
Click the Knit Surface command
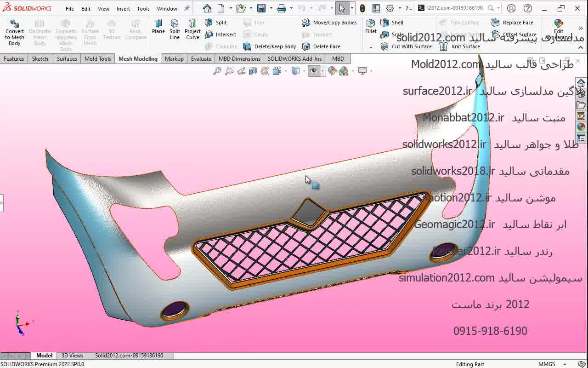pyautogui.click(x=460, y=46)
